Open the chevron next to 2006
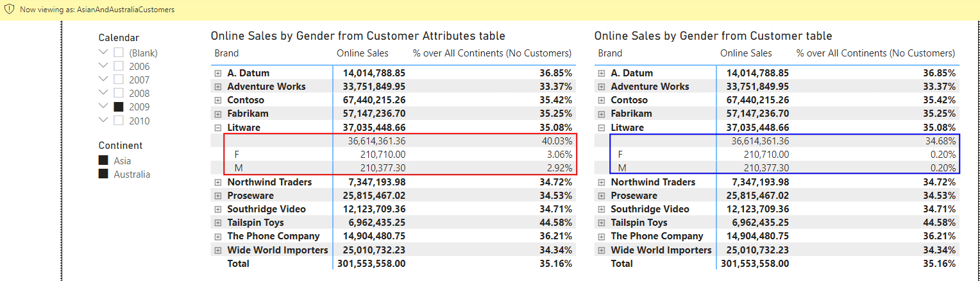Viewport: 980px width, 281px height. pos(103,65)
